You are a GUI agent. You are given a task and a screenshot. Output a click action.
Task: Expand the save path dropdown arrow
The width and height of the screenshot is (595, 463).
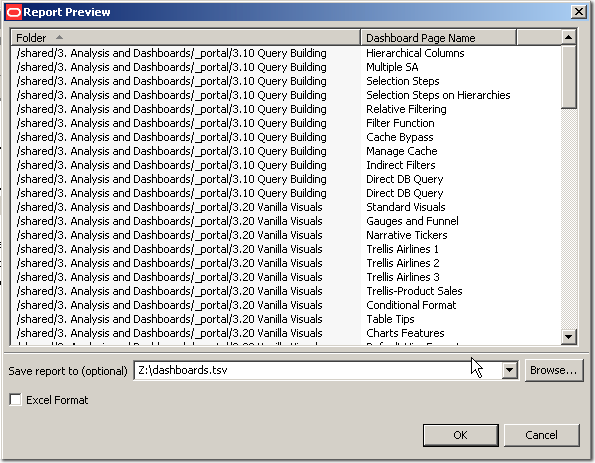[509, 370]
